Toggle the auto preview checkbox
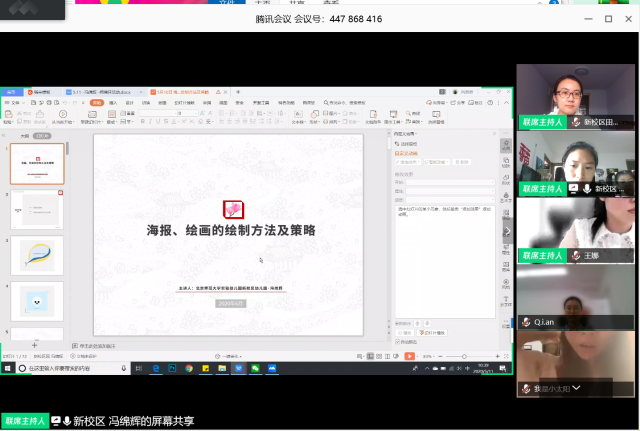The width and height of the screenshot is (640, 431). 398,342
